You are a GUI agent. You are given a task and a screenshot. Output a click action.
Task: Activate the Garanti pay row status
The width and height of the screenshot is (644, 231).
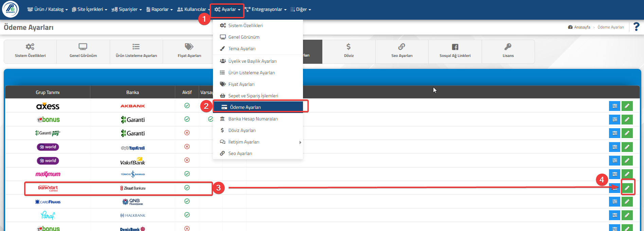187,133
